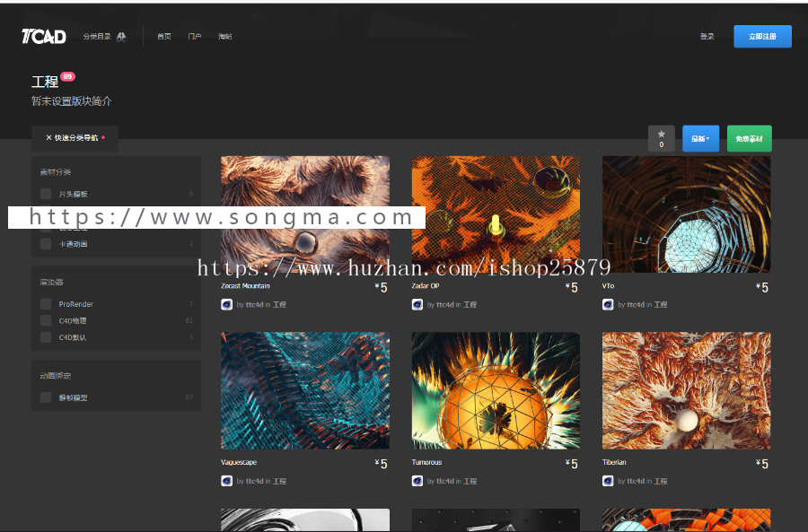Click author avatar under VTo
808x532 pixels.
(x=608, y=305)
